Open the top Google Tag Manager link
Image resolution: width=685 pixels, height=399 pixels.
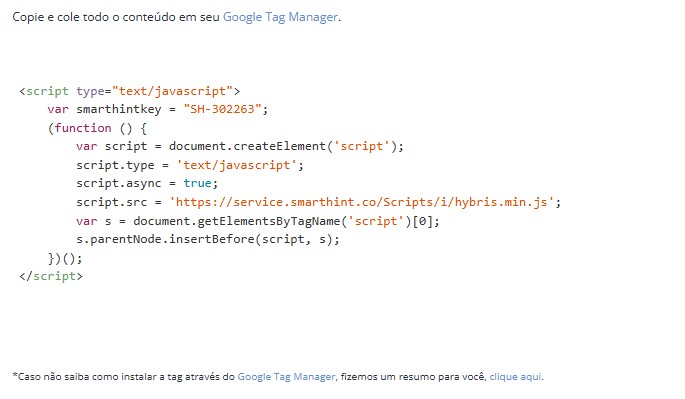click(280, 17)
